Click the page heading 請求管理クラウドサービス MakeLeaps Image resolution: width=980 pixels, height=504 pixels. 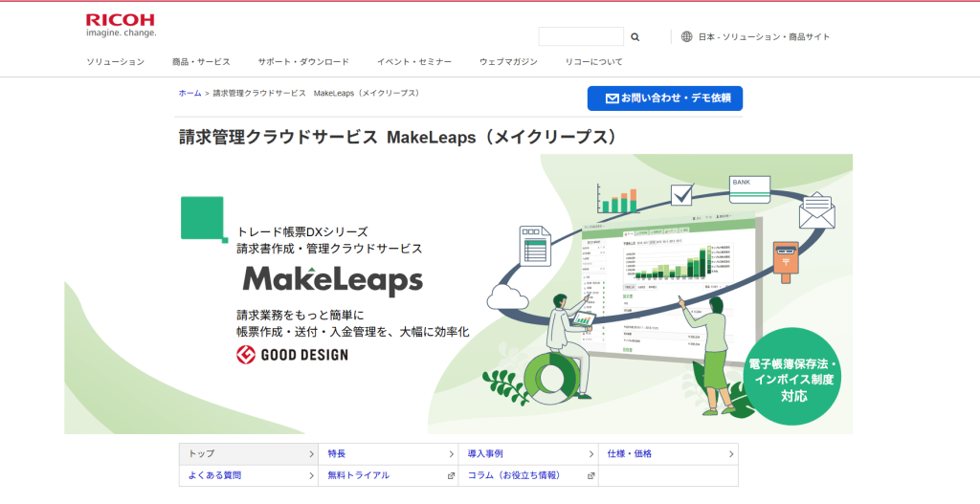pos(398,138)
